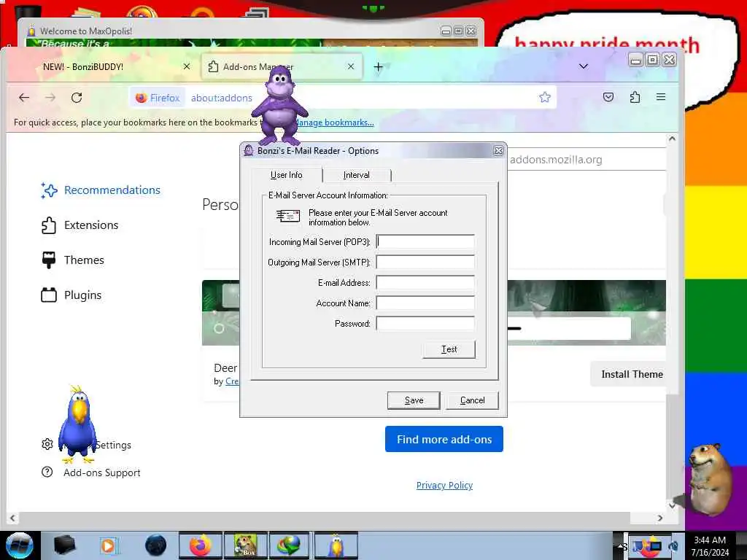747x560 pixels.
Task: Click the Find more add-ons button
Action: pyautogui.click(x=444, y=439)
